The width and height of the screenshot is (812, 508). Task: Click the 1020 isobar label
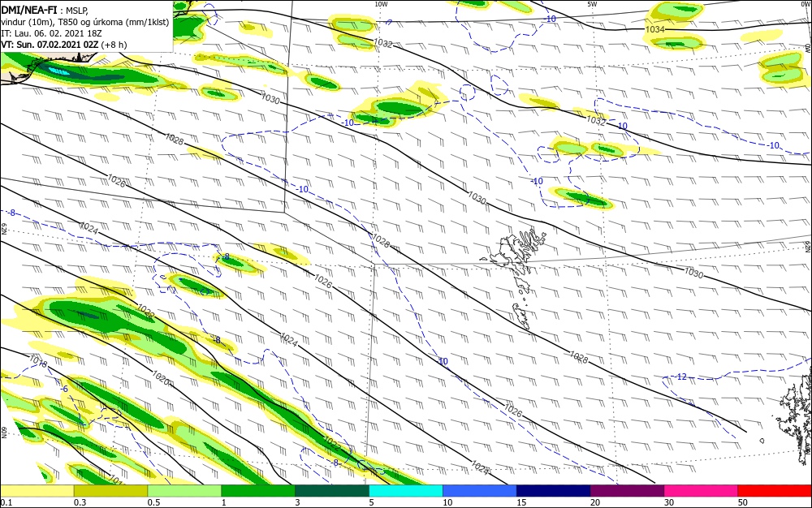click(161, 378)
